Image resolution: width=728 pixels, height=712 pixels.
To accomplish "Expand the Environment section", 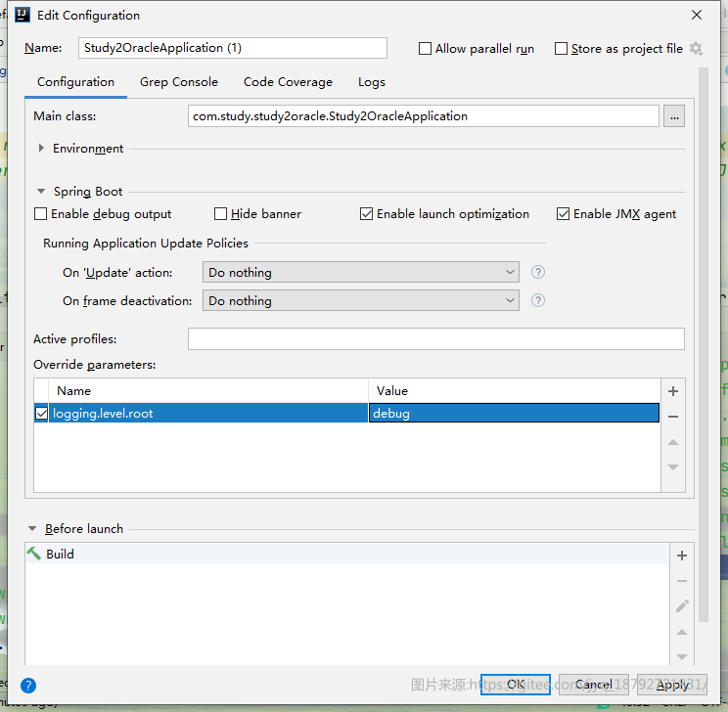I will (41, 148).
